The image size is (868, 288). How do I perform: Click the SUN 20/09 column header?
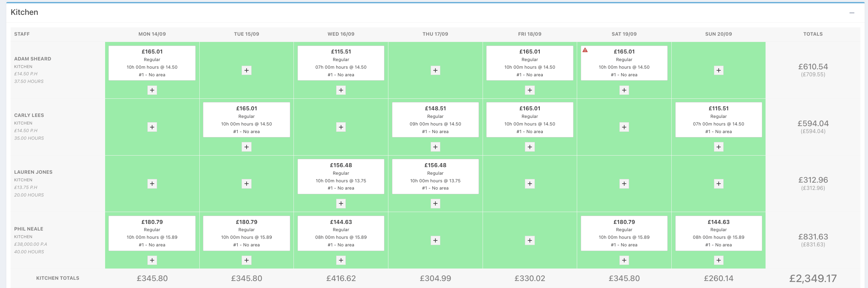pyautogui.click(x=718, y=34)
